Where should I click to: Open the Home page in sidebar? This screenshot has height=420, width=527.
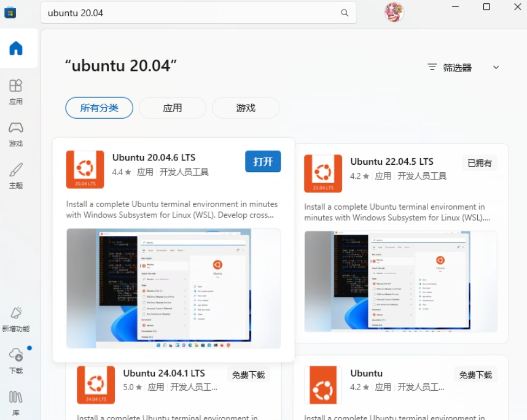click(16, 49)
